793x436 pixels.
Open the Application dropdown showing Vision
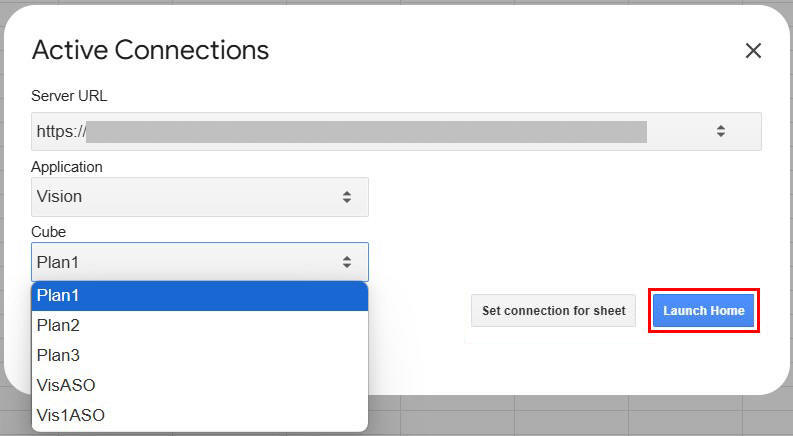pos(199,197)
